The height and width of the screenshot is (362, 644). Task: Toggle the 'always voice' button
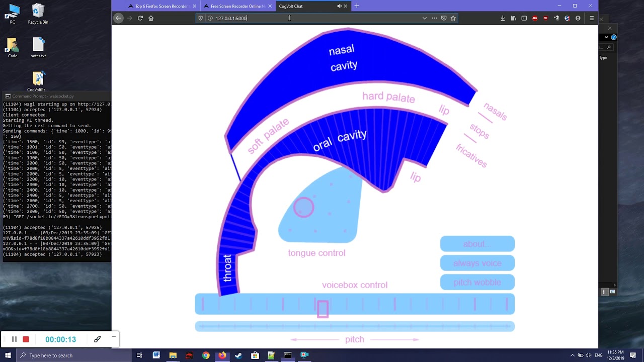click(477, 263)
